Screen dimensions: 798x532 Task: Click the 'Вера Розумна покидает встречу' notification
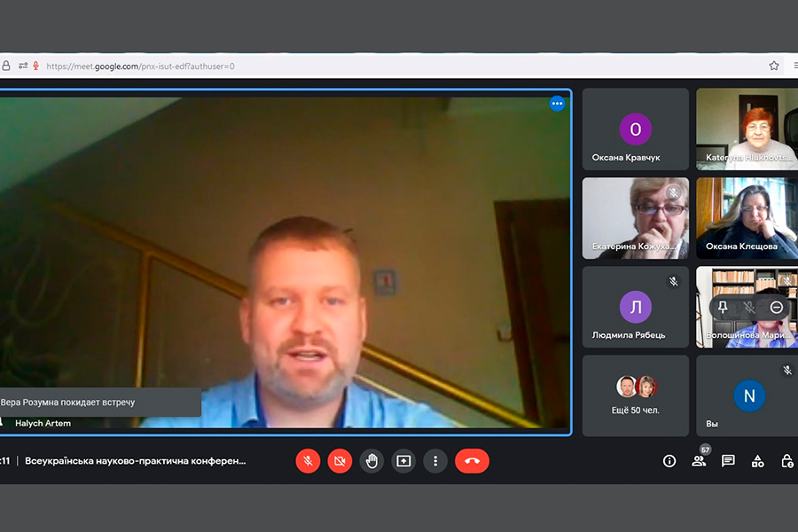click(x=100, y=403)
